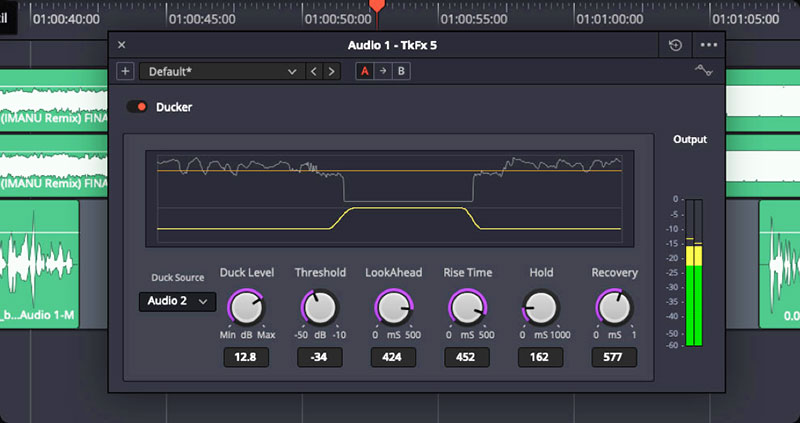The image size is (800, 423).
Task: Click the reset/history icon in title bar
Action: tap(676, 45)
